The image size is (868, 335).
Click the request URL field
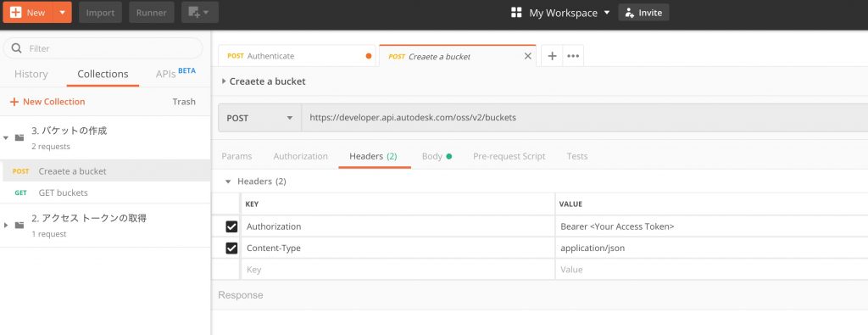coord(585,118)
